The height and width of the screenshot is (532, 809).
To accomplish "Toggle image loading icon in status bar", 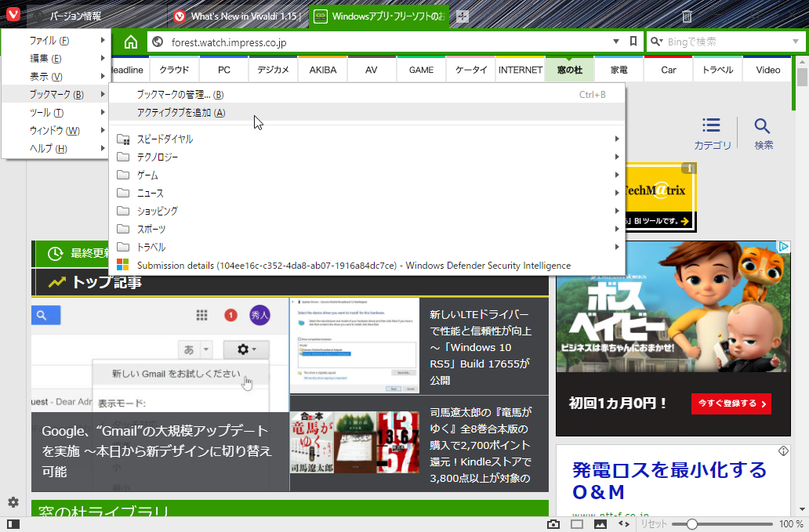I will [x=600, y=524].
